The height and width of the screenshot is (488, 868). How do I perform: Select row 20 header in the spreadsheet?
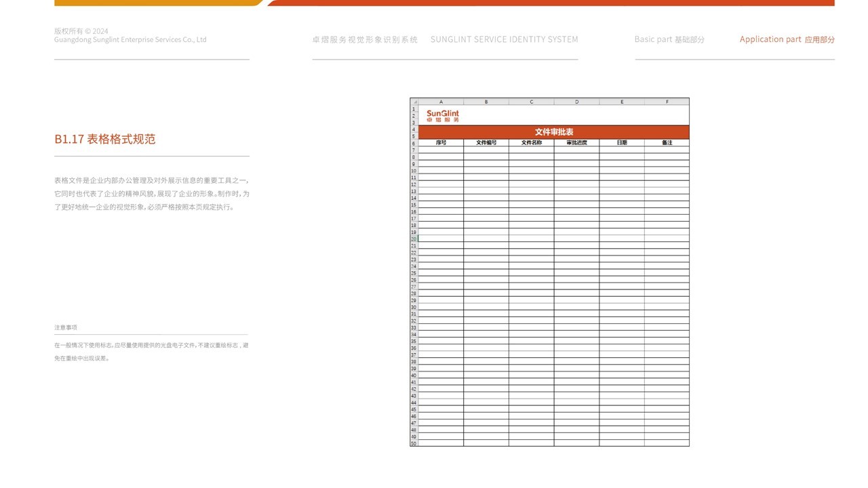(x=414, y=239)
